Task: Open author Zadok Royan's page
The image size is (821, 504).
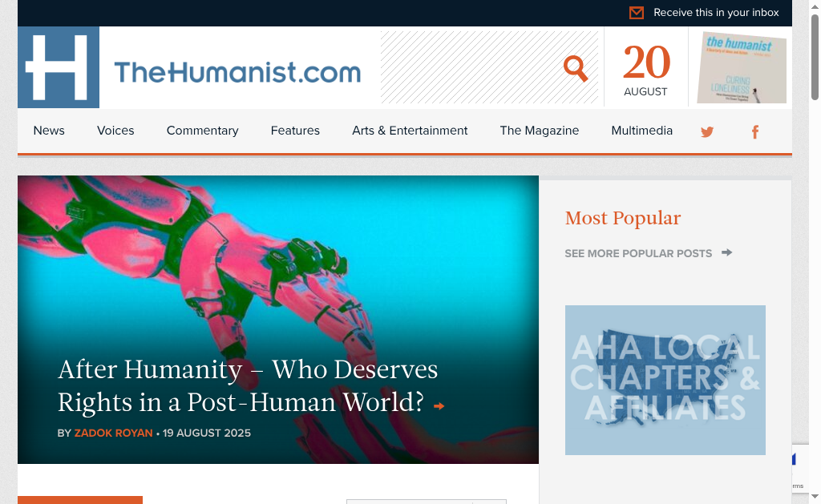Action: (x=113, y=433)
